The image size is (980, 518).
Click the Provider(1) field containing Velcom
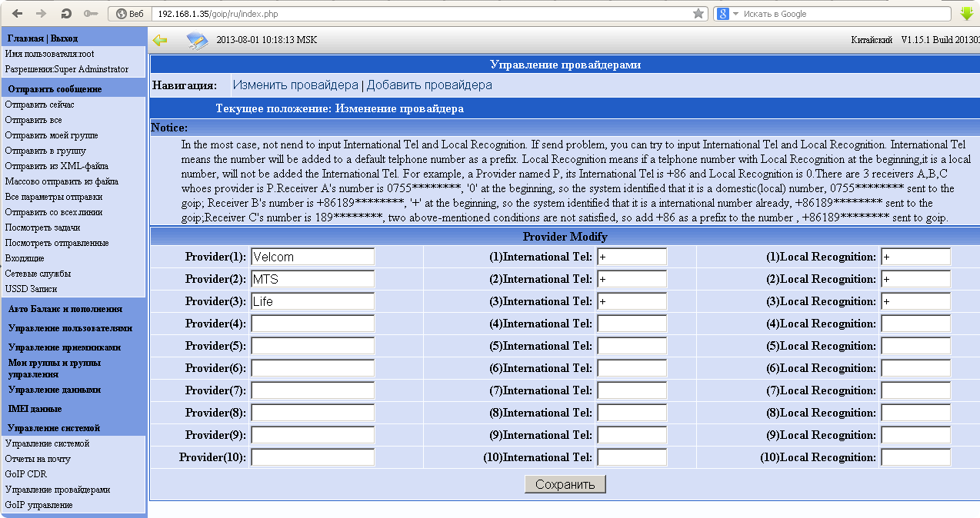tap(312, 257)
